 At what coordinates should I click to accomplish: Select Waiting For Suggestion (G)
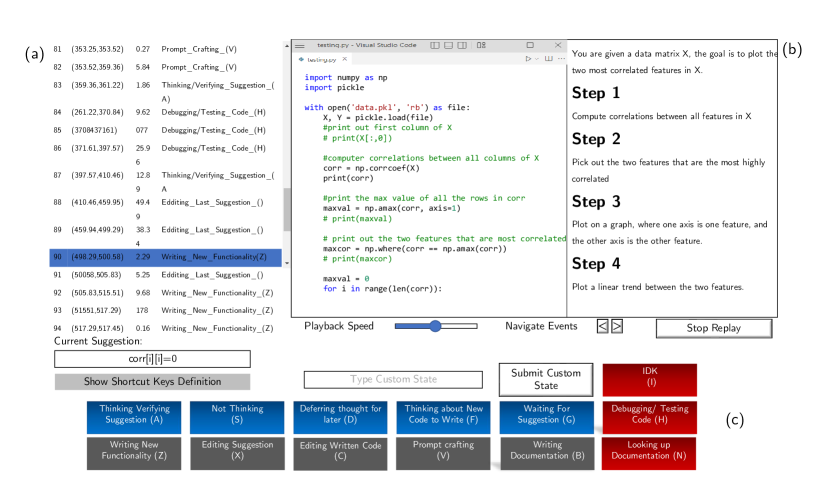[x=546, y=417]
